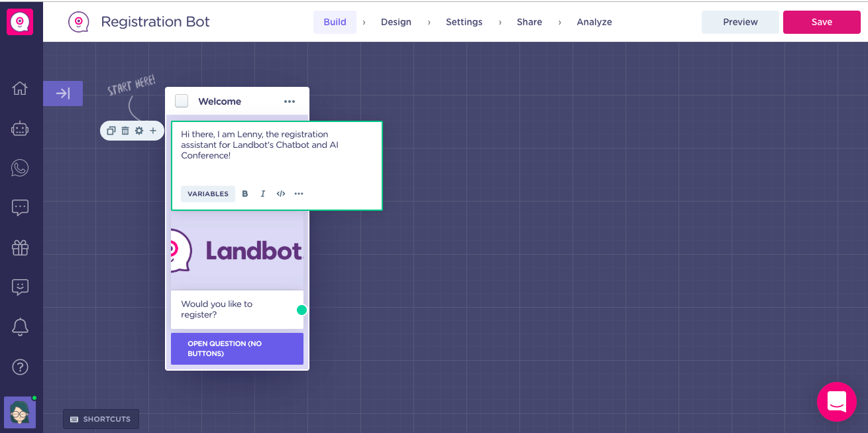Open the Home dashboard icon

click(x=20, y=88)
